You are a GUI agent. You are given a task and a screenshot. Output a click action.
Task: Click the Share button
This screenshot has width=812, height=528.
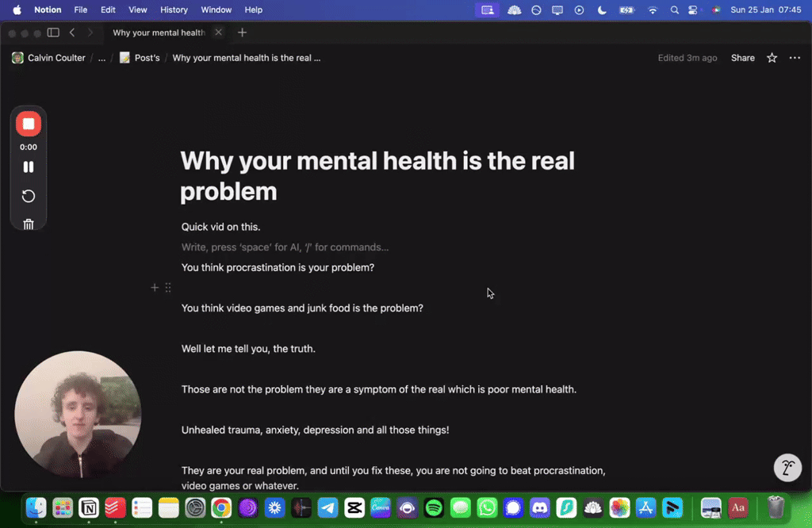tap(742, 57)
